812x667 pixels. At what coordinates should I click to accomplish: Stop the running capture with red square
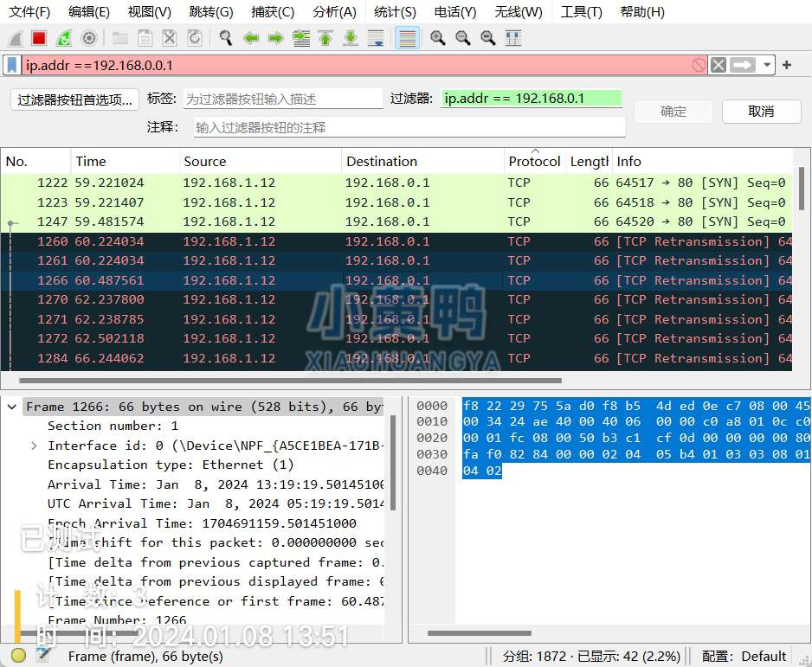pos(39,38)
